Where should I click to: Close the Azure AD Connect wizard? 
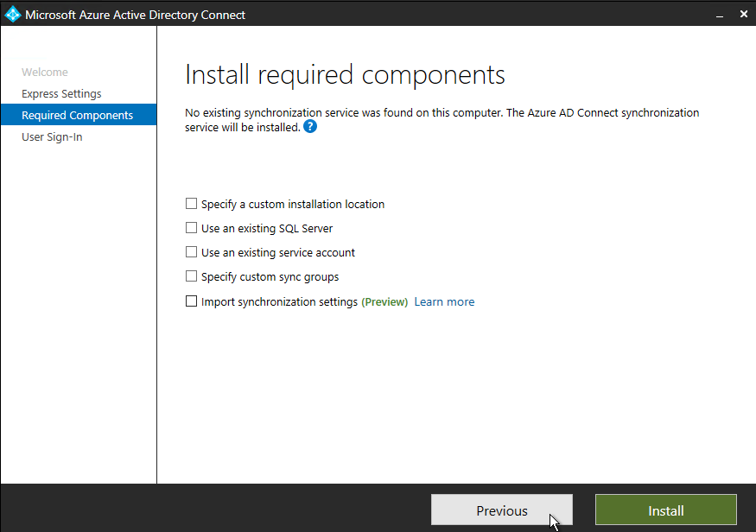coord(743,15)
